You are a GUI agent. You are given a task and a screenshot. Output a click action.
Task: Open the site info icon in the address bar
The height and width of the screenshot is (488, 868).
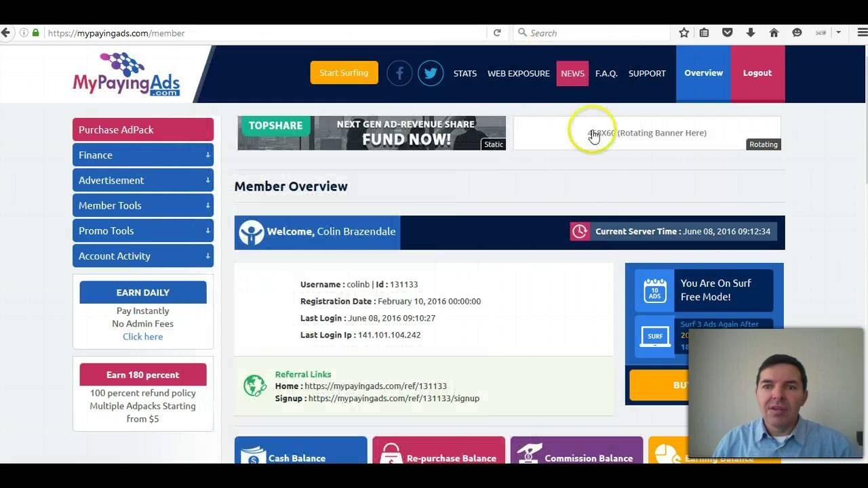pyautogui.click(x=23, y=33)
